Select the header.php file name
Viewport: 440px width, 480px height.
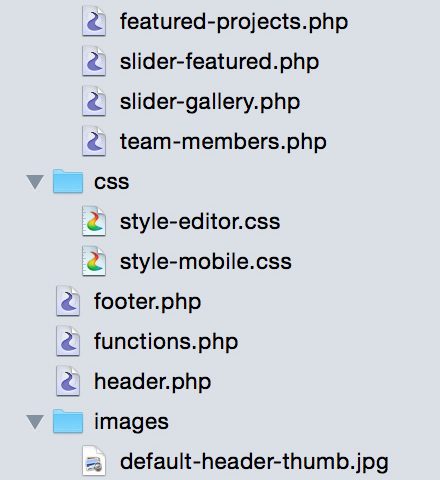tap(153, 382)
